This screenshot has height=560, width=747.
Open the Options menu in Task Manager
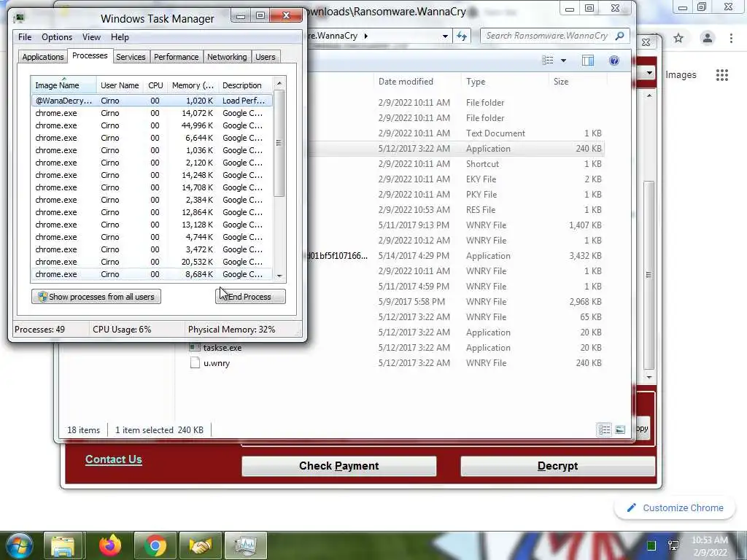pos(57,37)
